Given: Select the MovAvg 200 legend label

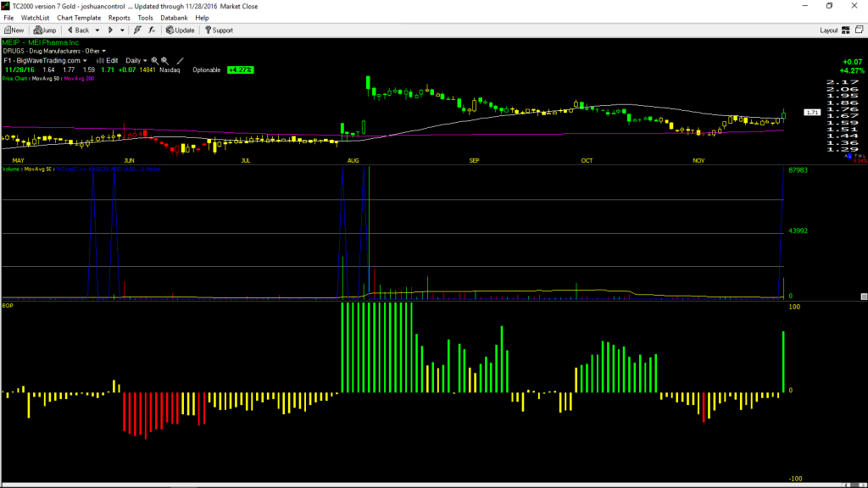Looking at the screenshot, I should coord(79,79).
